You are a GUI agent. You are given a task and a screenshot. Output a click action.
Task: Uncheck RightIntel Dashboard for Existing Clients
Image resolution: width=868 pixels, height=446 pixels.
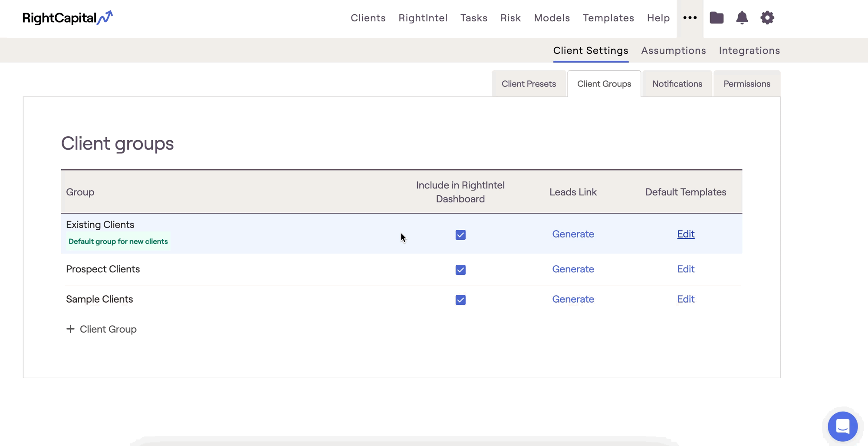click(460, 235)
